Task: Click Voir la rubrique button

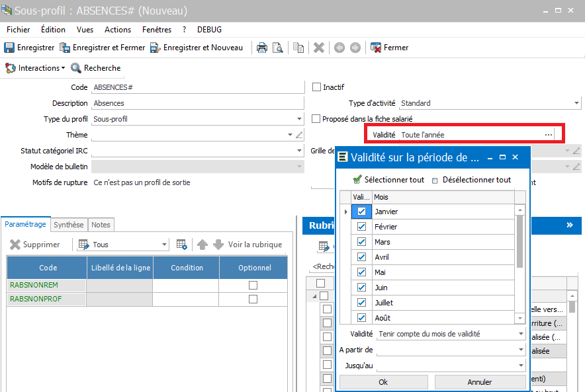Action: [x=255, y=245]
